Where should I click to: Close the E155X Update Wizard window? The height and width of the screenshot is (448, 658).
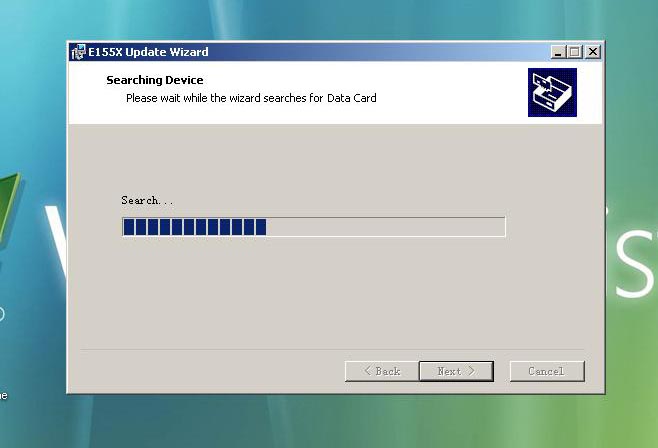click(x=593, y=52)
